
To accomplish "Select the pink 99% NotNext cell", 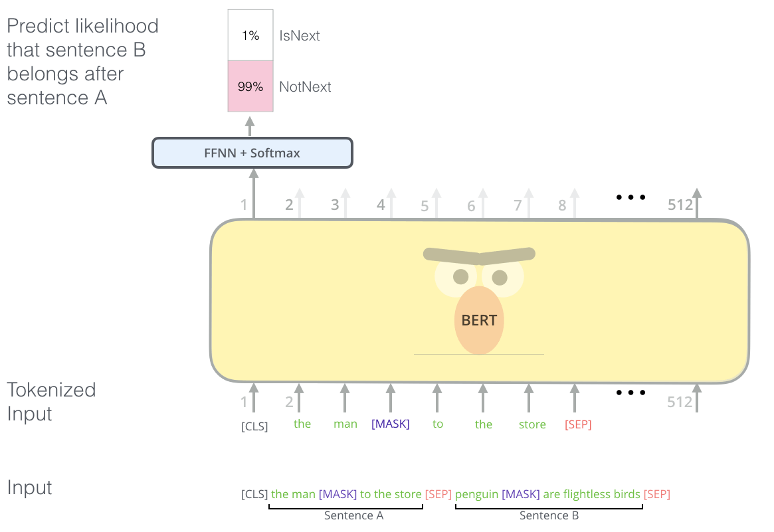I will pyautogui.click(x=250, y=86).
